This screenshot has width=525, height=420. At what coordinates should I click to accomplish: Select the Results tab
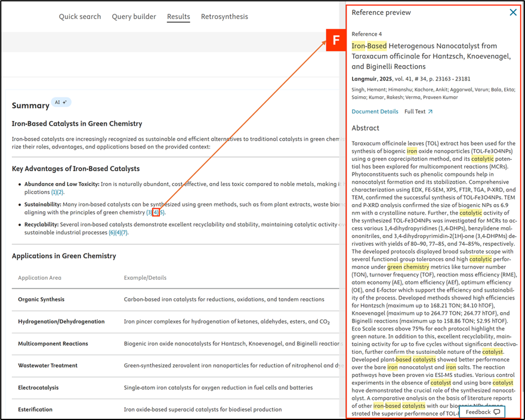point(178,17)
